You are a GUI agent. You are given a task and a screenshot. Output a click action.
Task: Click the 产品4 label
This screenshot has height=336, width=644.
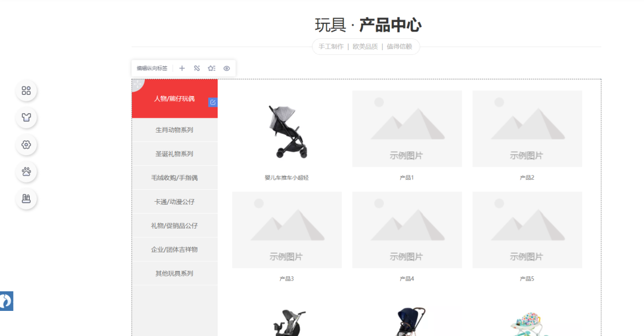pyautogui.click(x=407, y=279)
